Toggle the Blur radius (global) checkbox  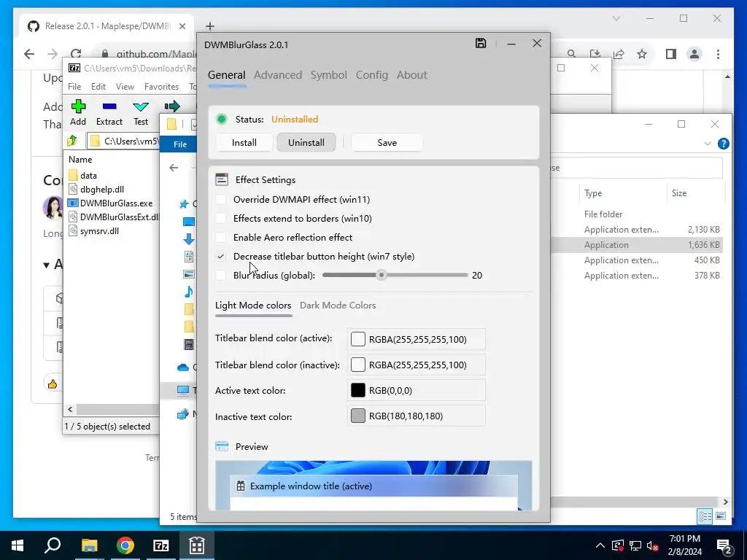pos(220,275)
